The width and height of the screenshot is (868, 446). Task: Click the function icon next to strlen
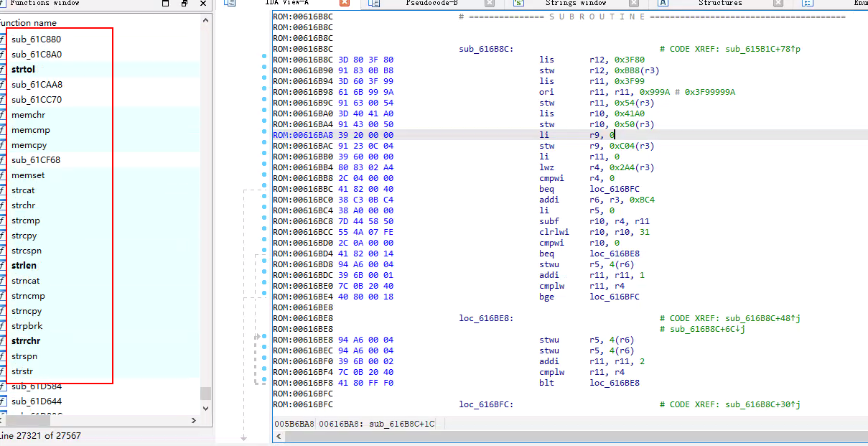tap(3, 265)
